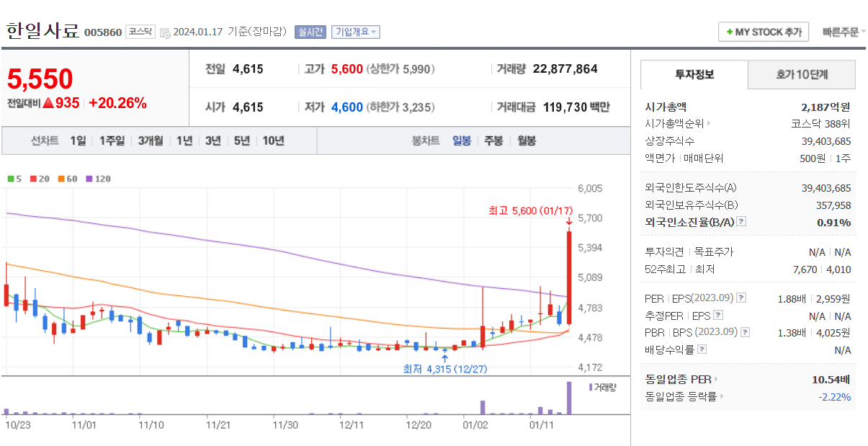Viewport: 868px width, 446px height.
Task: Click the 하한가 3,235 text
Action: (x=401, y=107)
